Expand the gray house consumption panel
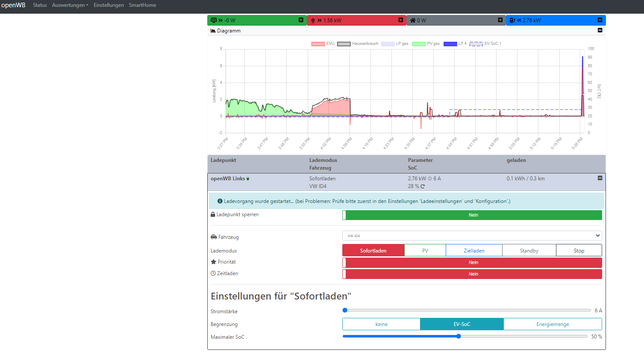This screenshot has width=644, height=364. point(500,20)
